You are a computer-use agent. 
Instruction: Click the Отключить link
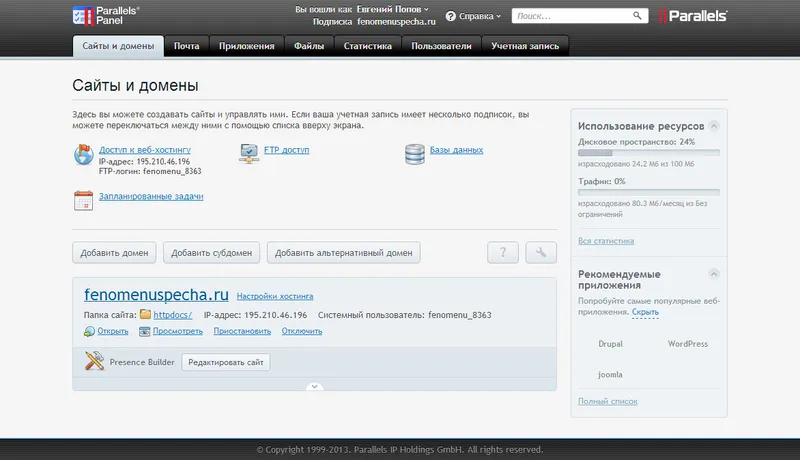[302, 331]
